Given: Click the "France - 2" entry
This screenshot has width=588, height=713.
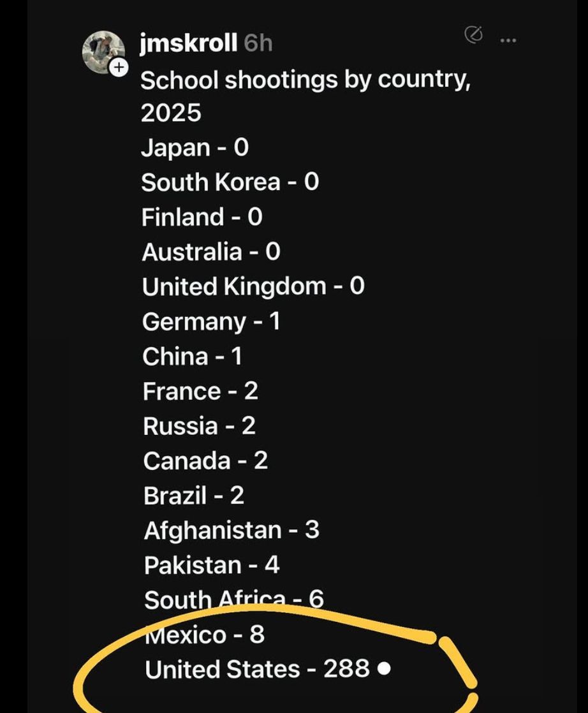Looking at the screenshot, I should [200, 391].
